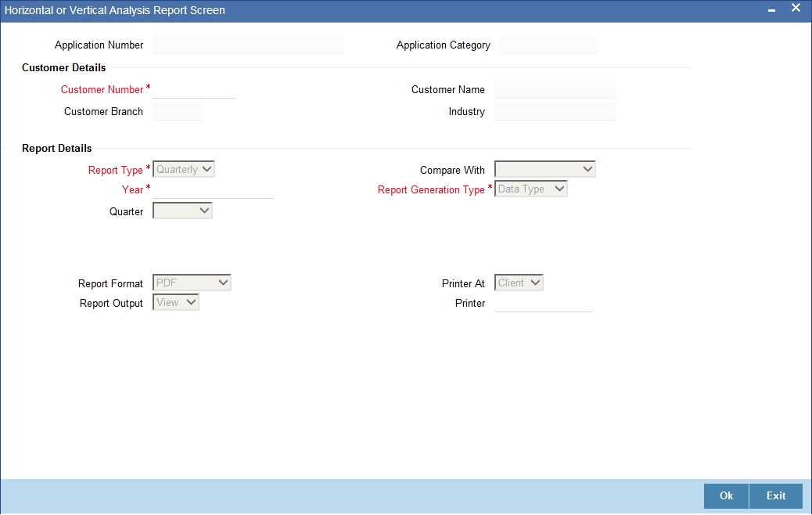Expand the Report Format PDF dropdown
812x515 pixels.
192,283
